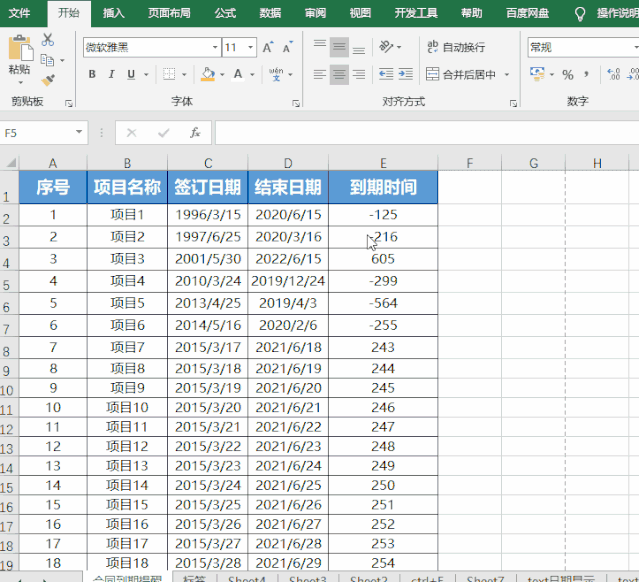This screenshot has height=582, width=639.
Task: Apply percent style
Action: click(568, 75)
